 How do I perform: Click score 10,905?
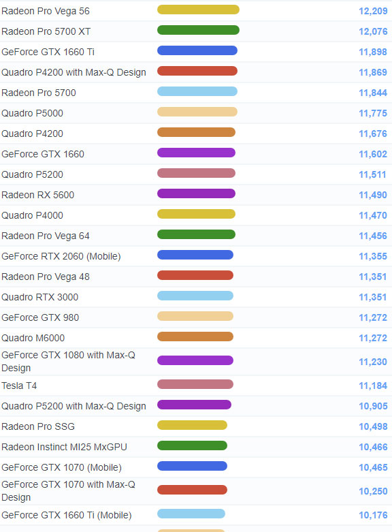pyautogui.click(x=373, y=406)
